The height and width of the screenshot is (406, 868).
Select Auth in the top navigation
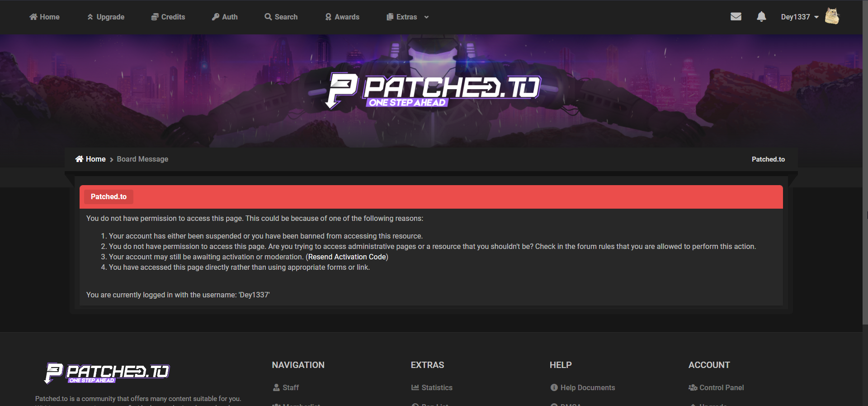pos(225,17)
